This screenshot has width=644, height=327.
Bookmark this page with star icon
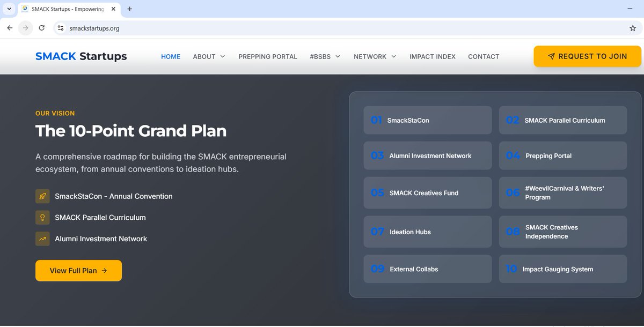point(633,28)
